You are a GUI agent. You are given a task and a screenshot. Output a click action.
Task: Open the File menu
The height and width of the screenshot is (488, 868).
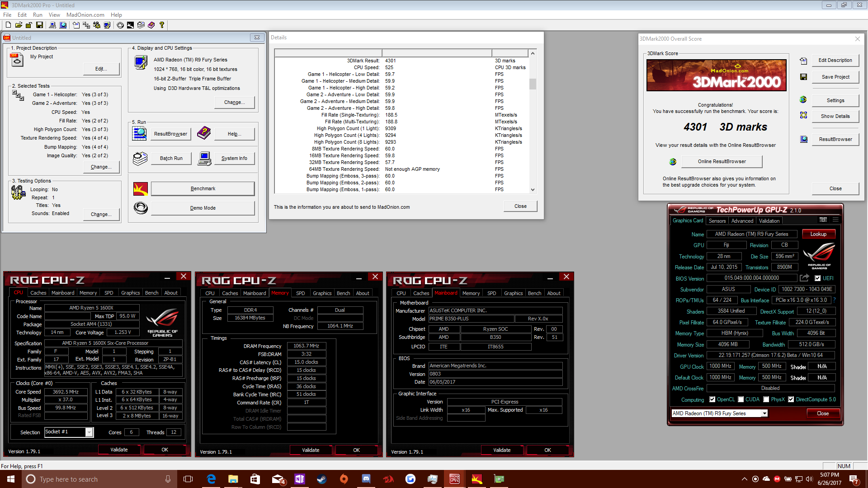pos(7,15)
